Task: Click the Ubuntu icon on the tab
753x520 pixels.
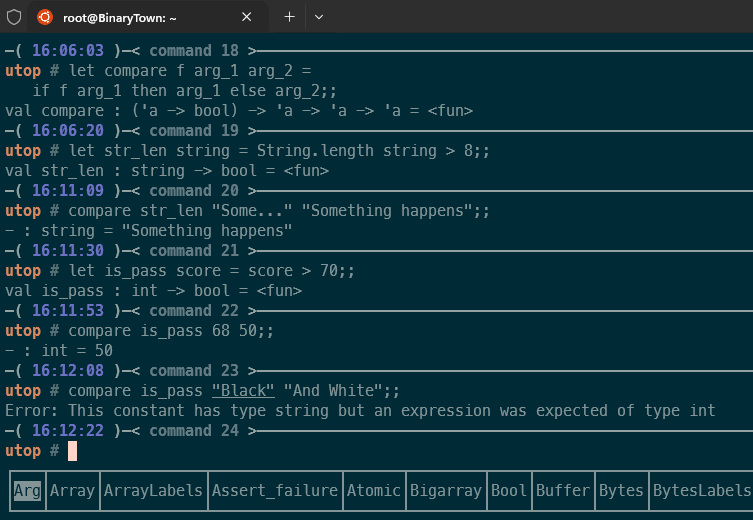Action: 45,17
